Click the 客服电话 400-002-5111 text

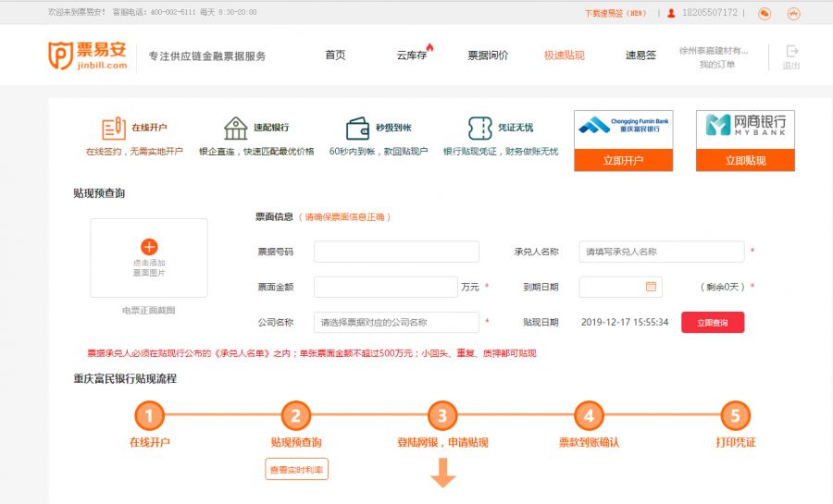[x=154, y=12]
